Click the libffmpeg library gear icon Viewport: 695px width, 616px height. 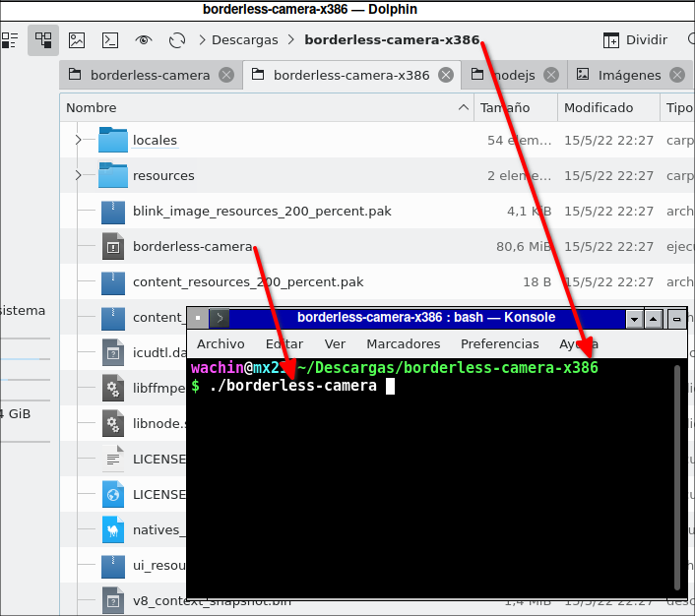point(113,389)
